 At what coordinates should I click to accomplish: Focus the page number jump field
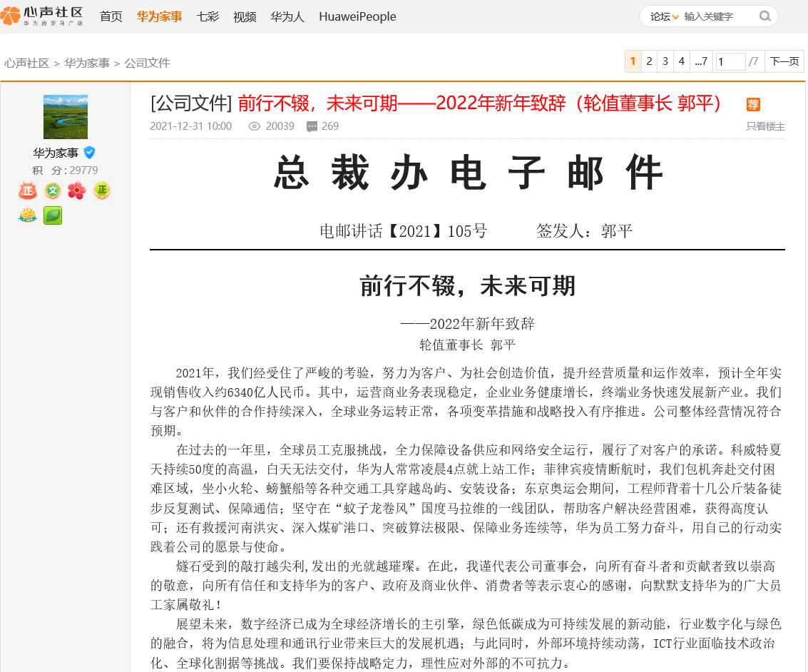(730, 62)
